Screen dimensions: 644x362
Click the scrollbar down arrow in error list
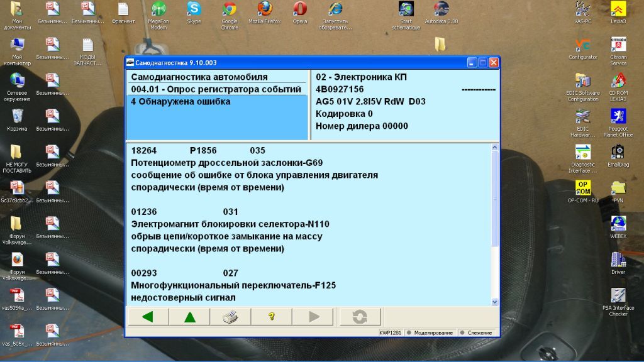494,302
